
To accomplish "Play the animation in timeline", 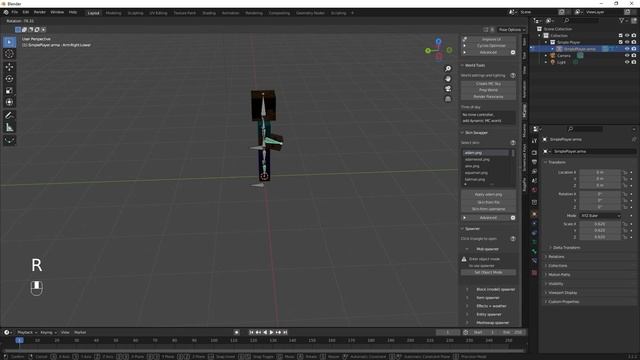I will point(271,333).
